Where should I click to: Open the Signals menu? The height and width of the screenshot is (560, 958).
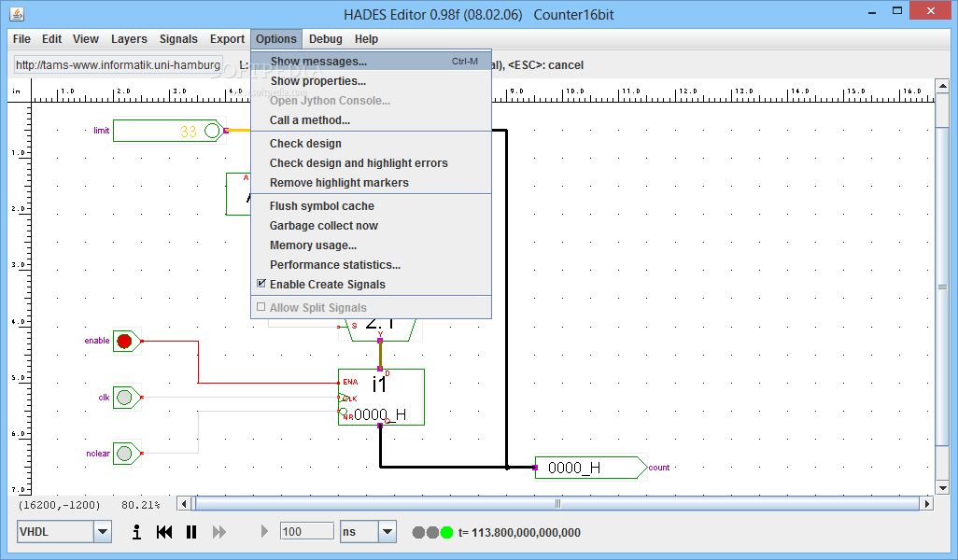[178, 39]
